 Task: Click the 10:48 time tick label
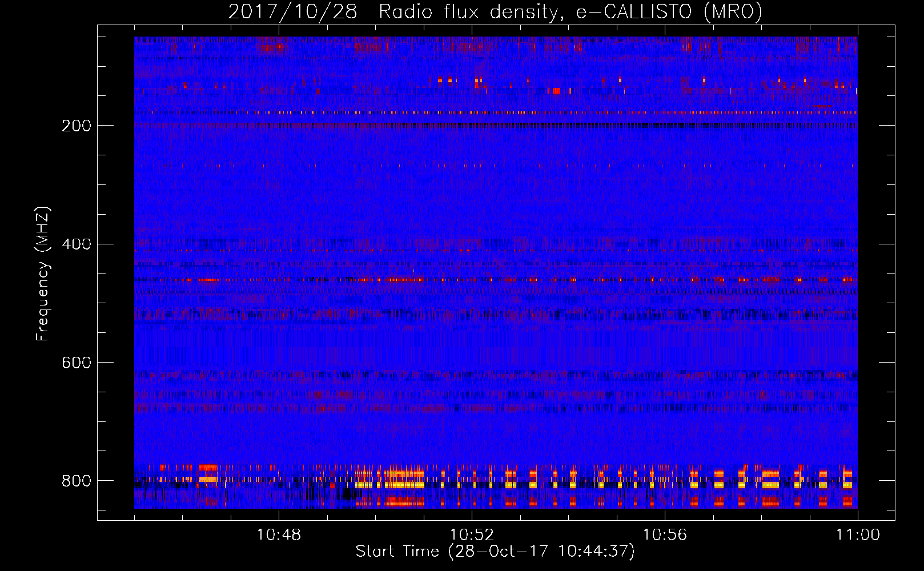click(x=279, y=535)
